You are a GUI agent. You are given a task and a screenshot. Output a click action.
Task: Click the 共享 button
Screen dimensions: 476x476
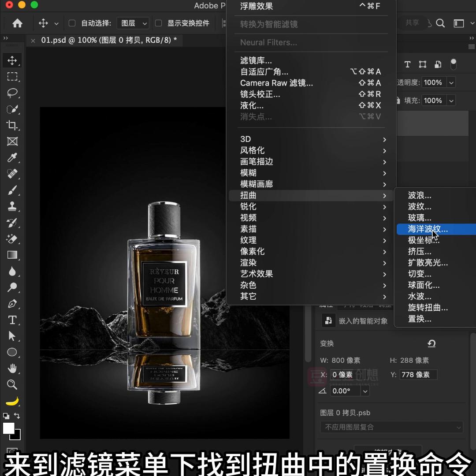(x=412, y=22)
